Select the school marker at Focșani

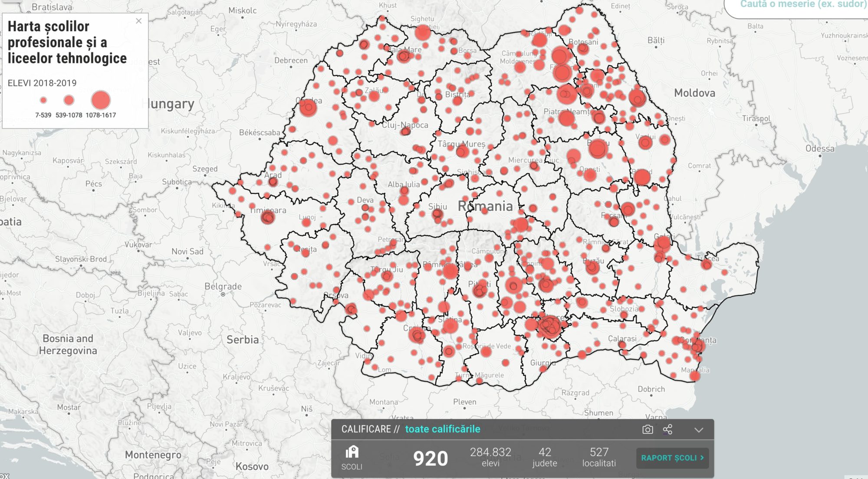[614, 222]
